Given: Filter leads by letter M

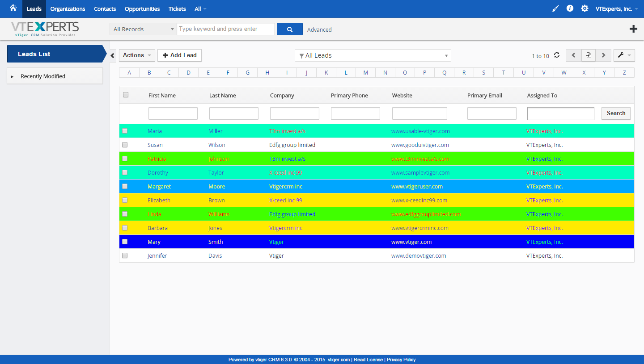Looking at the screenshot, I should click(x=365, y=72).
